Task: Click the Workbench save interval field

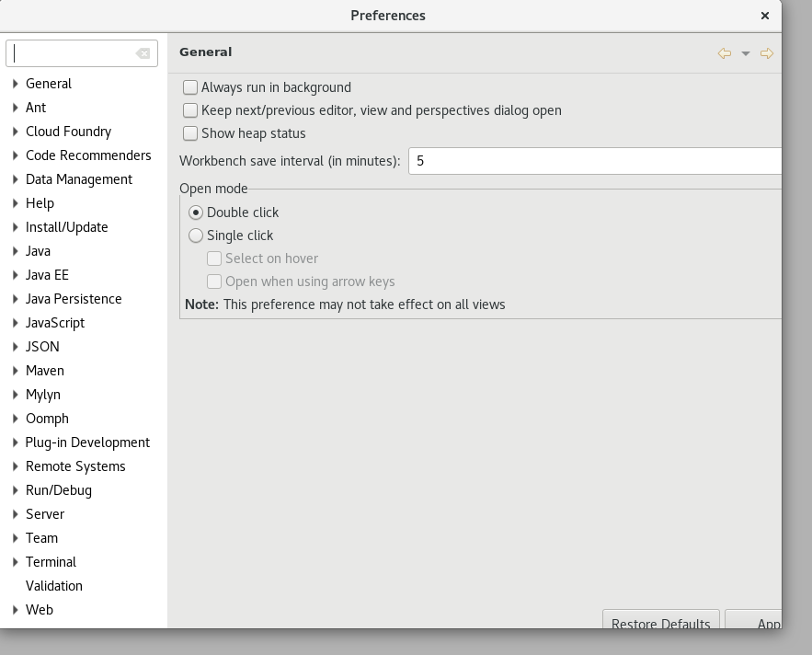Action: pos(594,161)
